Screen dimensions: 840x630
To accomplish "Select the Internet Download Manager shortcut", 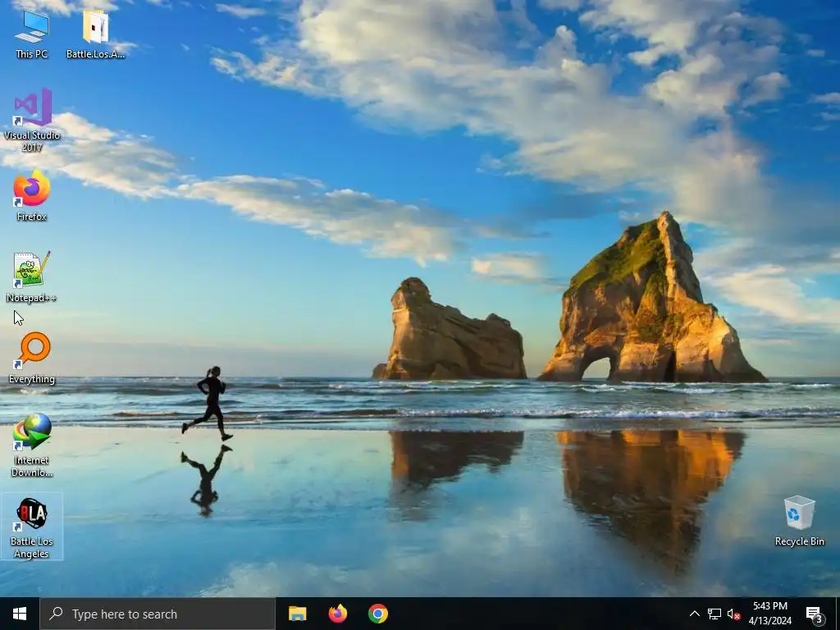I will coord(32,445).
